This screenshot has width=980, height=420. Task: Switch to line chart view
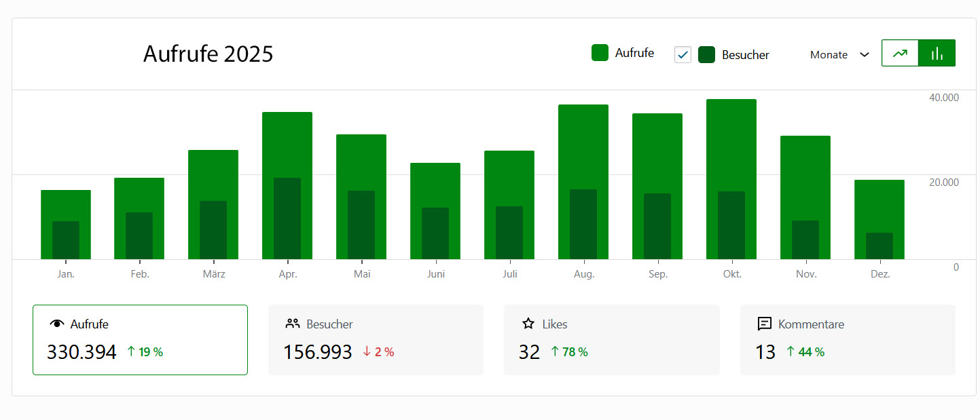[x=900, y=54]
